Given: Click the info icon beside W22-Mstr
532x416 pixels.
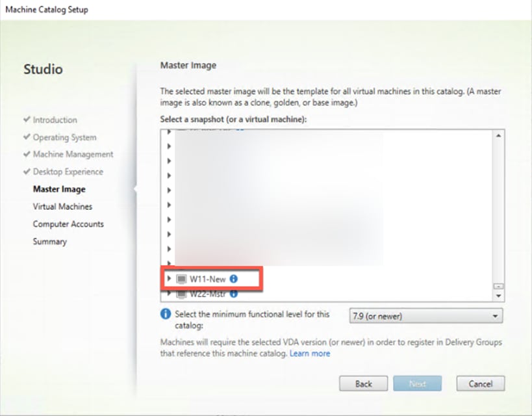Looking at the screenshot, I should 233,293.
